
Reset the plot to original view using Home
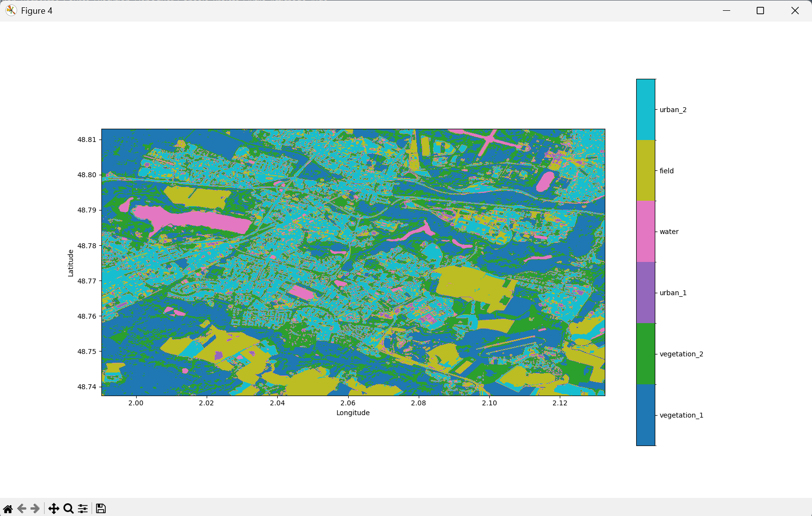[8, 509]
